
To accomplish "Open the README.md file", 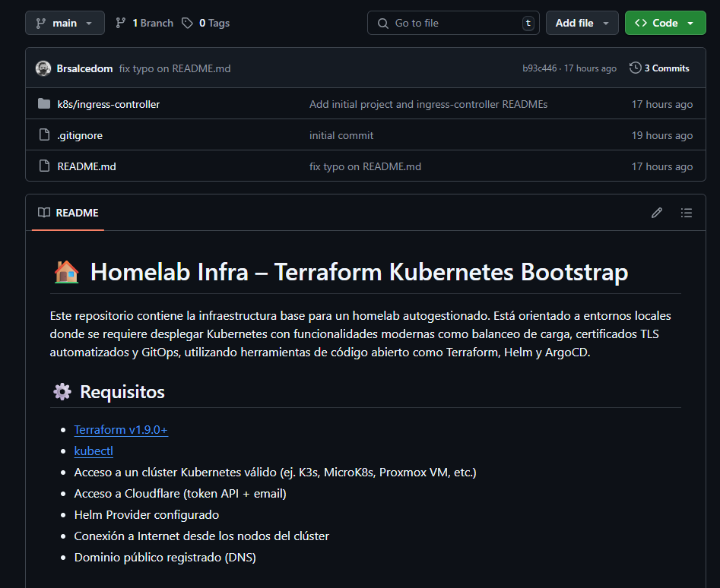I will click(87, 166).
